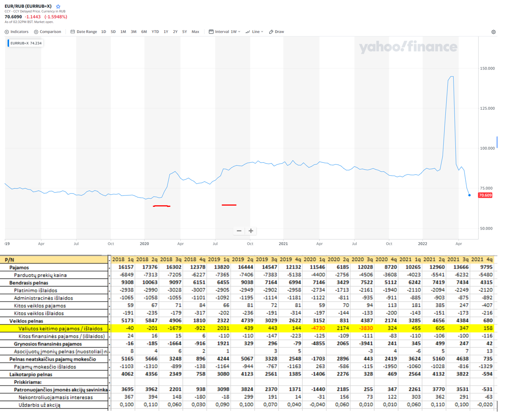Select the red -4730 cell
Image resolution: width=505 pixels, height=420 pixels.
(x=314, y=328)
